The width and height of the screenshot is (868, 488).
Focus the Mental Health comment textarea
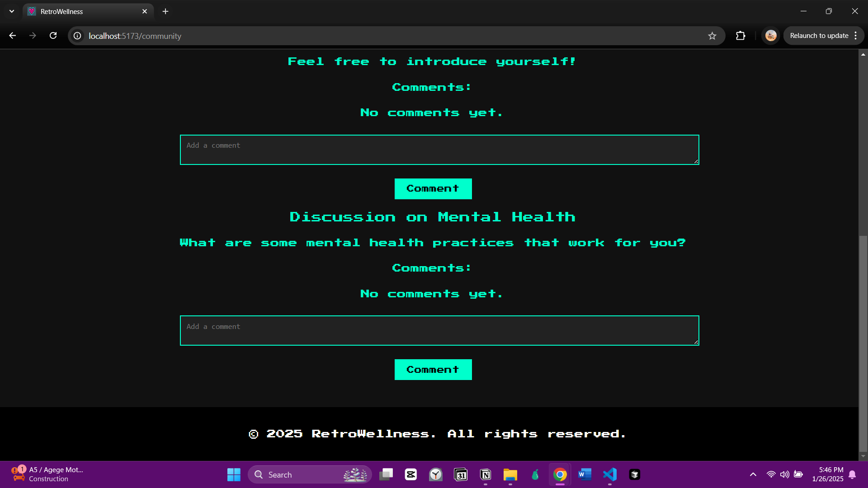pos(439,330)
